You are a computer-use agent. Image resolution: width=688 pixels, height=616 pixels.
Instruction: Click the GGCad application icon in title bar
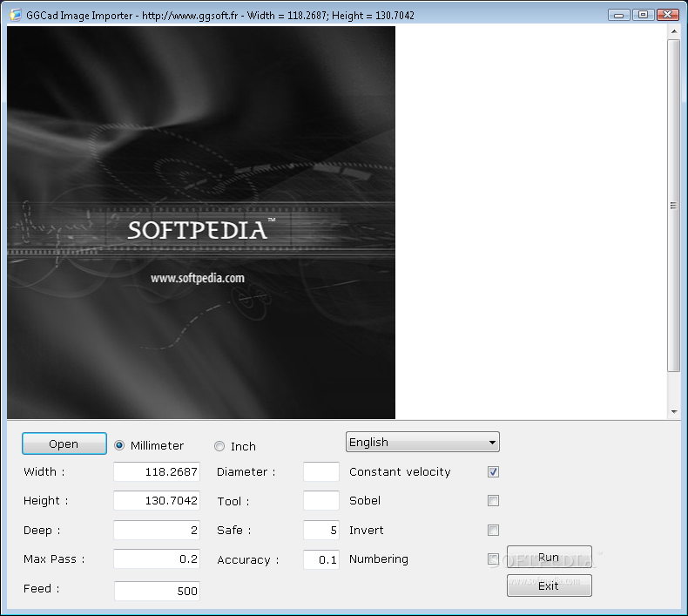[x=16, y=15]
